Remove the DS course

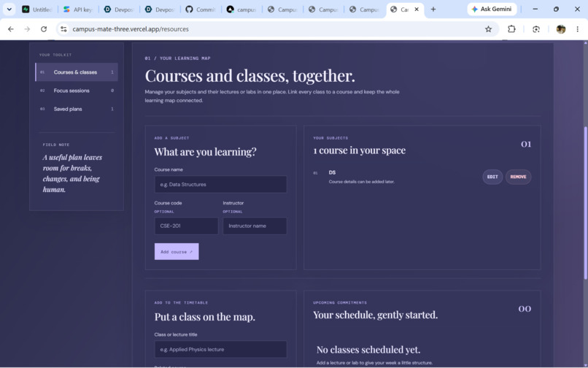coord(518,177)
